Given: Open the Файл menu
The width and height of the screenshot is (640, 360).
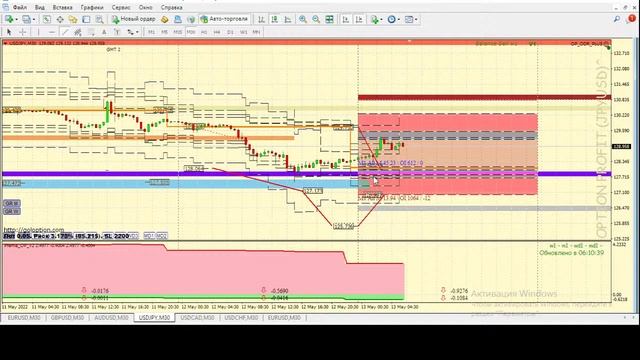Looking at the screenshot, I should [x=20, y=7].
